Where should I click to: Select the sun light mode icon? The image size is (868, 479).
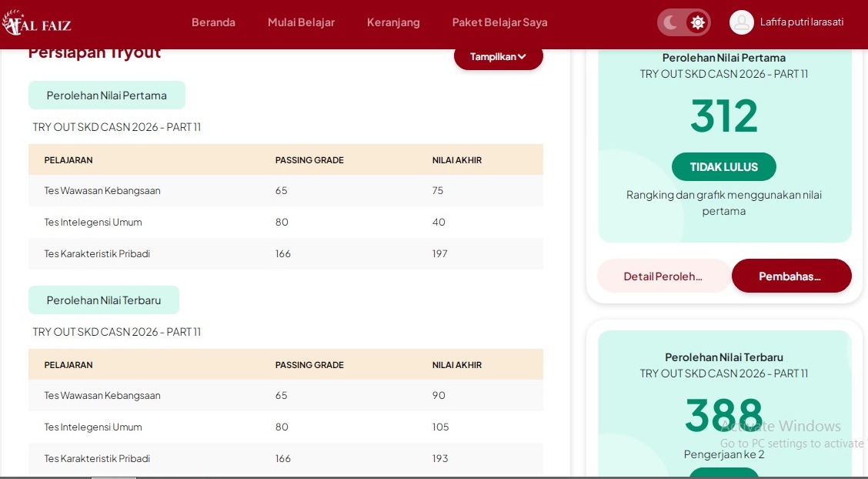697,22
